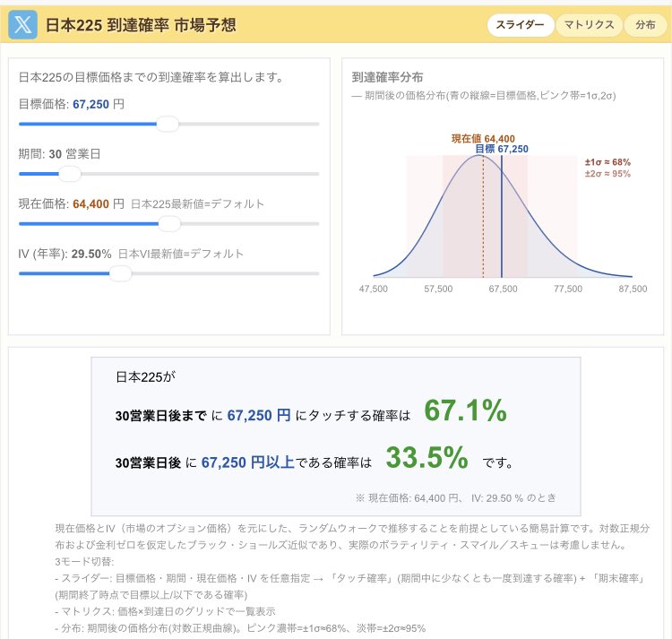Click the 67,500 axis tick label

tap(504, 289)
